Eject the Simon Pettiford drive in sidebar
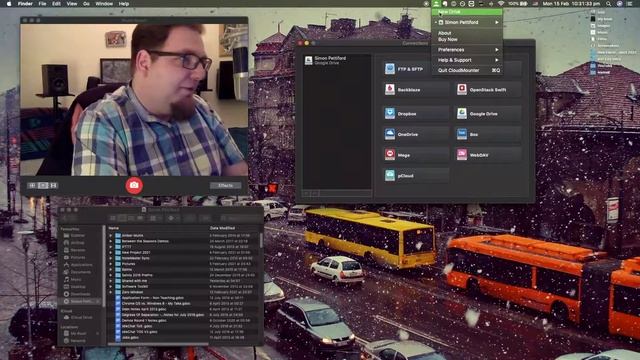 click(98, 302)
